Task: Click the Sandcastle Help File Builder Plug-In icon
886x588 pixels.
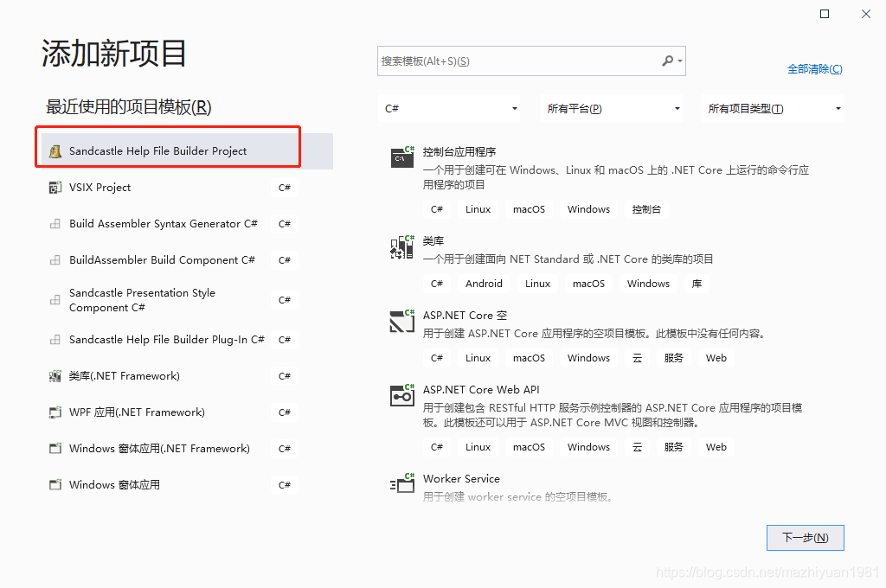Action: click(x=55, y=340)
